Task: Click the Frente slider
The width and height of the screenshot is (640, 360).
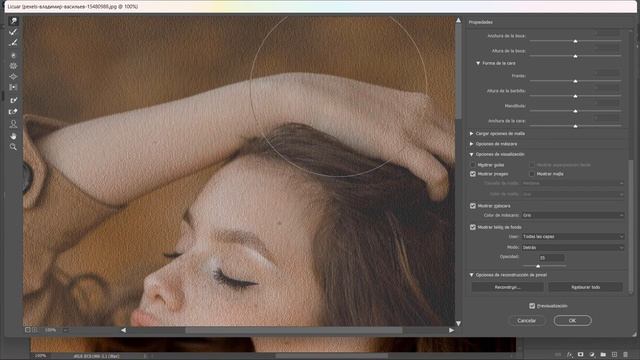Action: 576,81
